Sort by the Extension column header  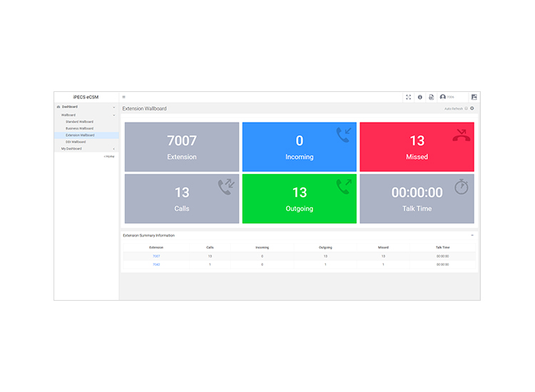click(x=156, y=247)
